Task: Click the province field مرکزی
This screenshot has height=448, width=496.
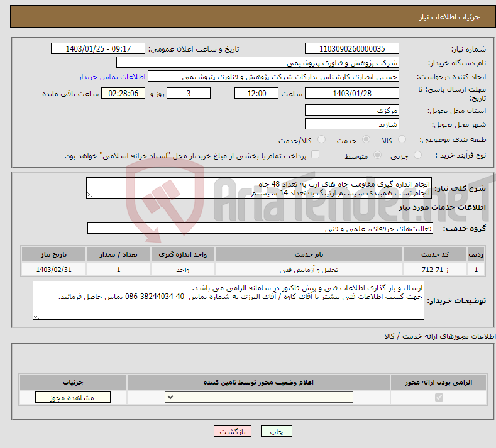Action: coord(352,111)
